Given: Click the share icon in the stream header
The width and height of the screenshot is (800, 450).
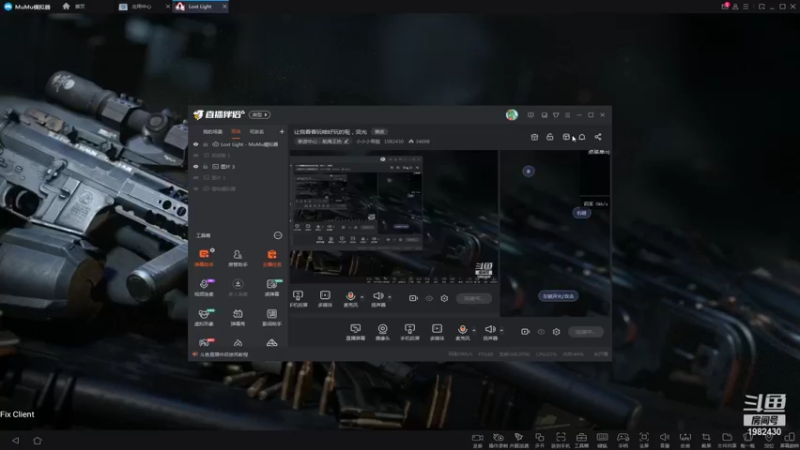Looking at the screenshot, I should (598, 137).
